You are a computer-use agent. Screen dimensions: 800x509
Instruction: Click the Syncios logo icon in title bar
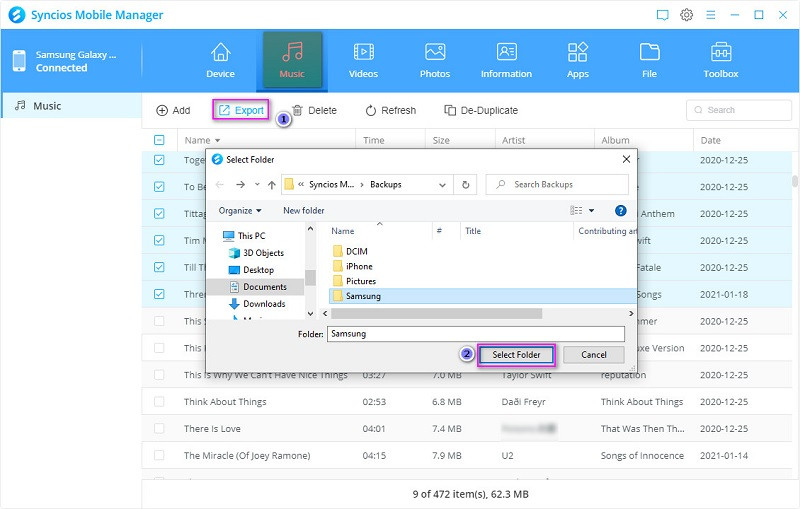click(17, 15)
